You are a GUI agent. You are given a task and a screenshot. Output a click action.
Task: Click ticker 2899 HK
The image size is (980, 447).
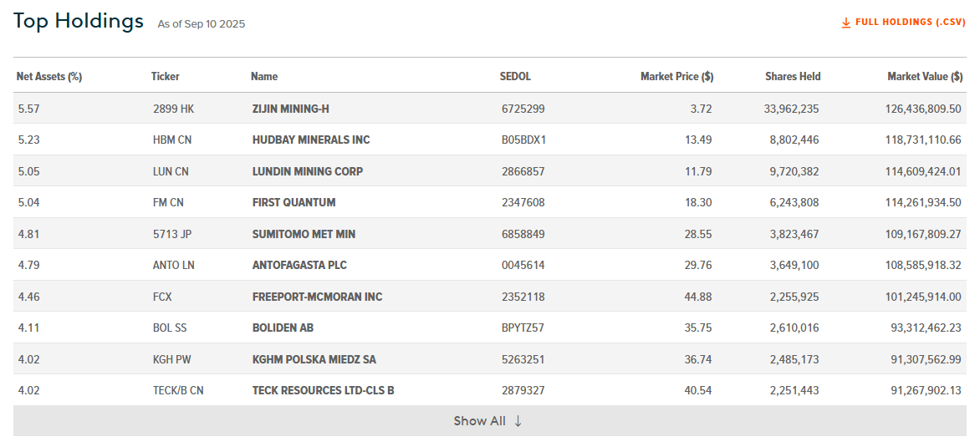(x=174, y=109)
